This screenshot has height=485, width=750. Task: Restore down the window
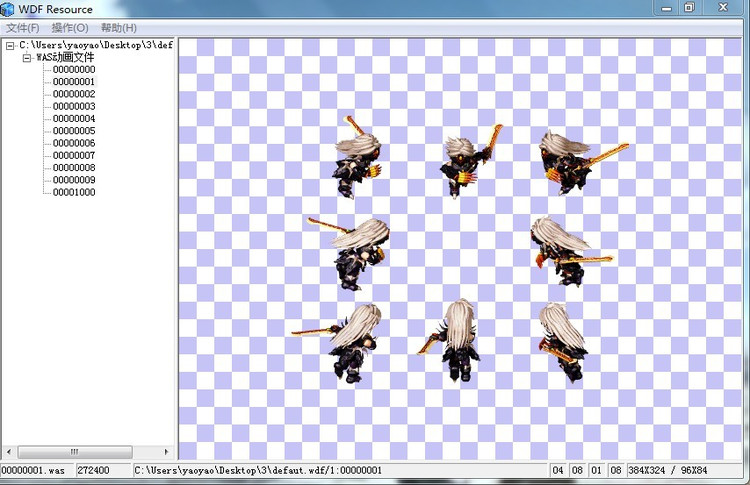(689, 8)
